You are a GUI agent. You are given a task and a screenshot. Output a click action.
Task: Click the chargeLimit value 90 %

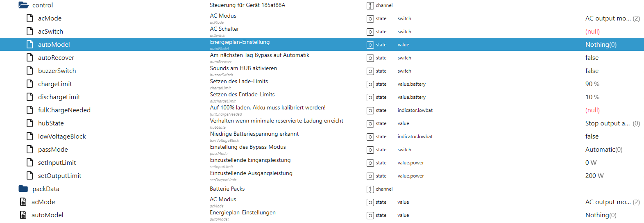(x=592, y=84)
